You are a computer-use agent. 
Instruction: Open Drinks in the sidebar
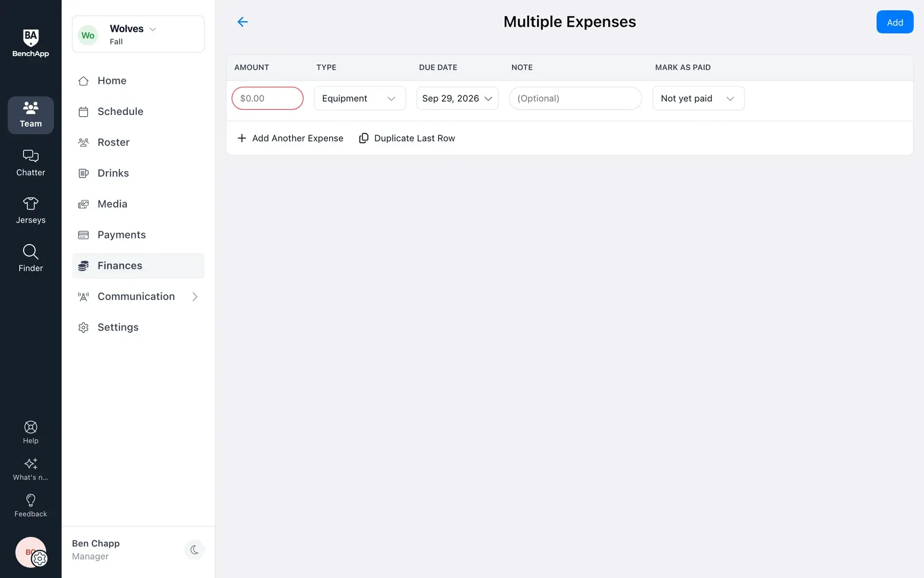tap(138, 173)
